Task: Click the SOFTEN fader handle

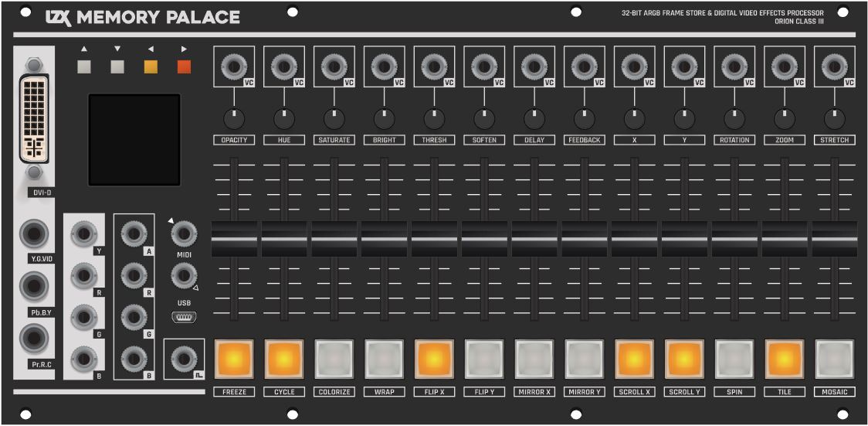Action: click(x=484, y=239)
